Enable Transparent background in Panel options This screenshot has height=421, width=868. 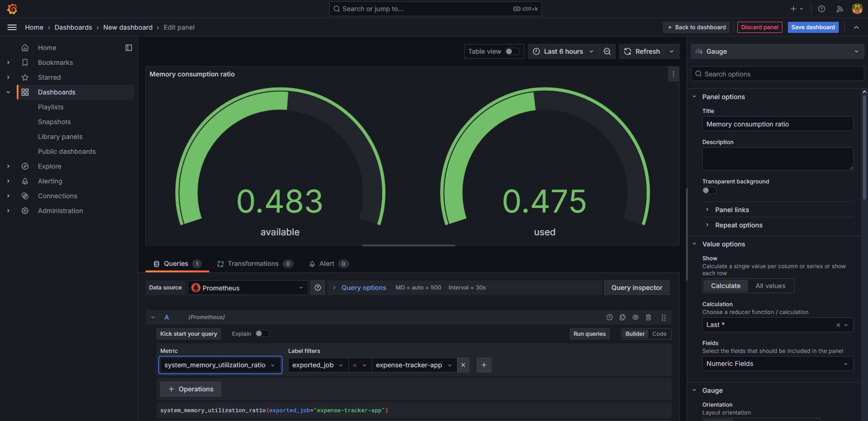pyautogui.click(x=709, y=190)
